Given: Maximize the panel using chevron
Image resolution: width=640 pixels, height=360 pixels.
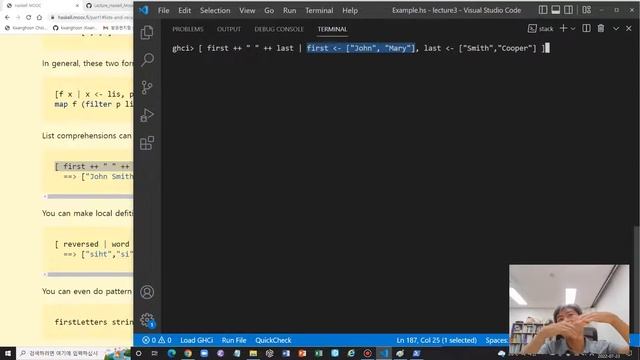Looking at the screenshot, I should pos(616,28).
